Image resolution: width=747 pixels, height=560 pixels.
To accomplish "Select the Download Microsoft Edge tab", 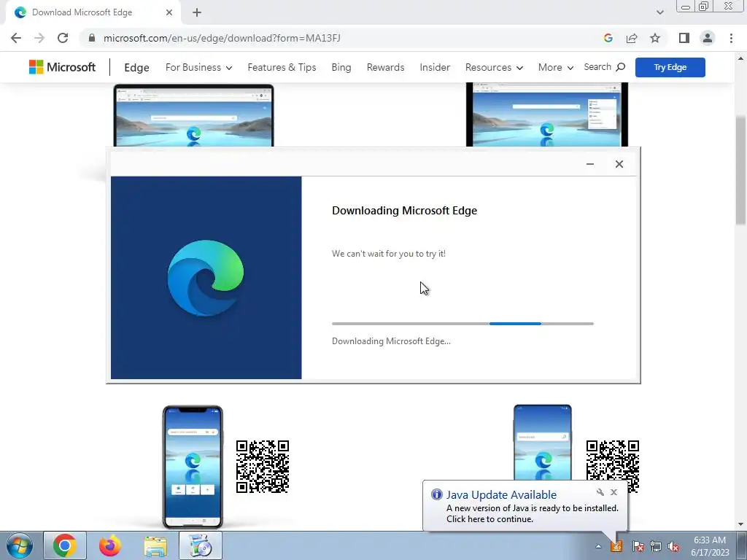I will [93, 12].
